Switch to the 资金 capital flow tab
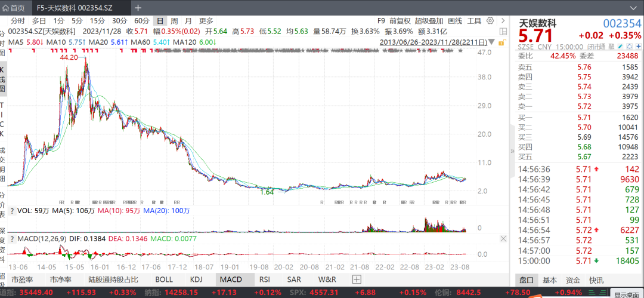The width and height of the screenshot is (644, 298). [x=572, y=280]
